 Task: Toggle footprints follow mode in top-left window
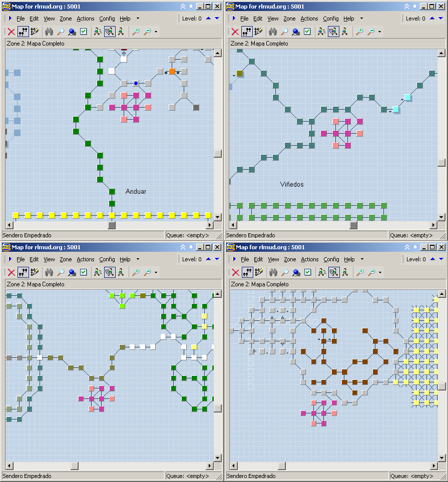(x=23, y=32)
